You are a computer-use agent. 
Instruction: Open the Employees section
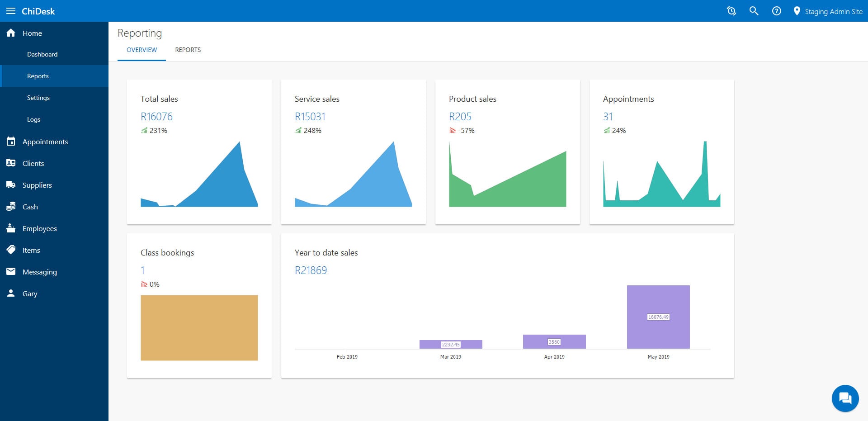[39, 228]
